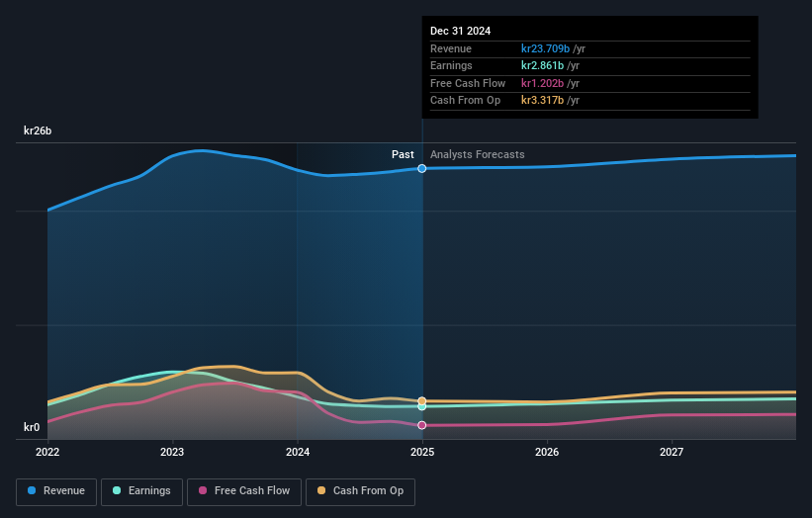Click the kr0 y-axis label

pyautogui.click(x=32, y=427)
